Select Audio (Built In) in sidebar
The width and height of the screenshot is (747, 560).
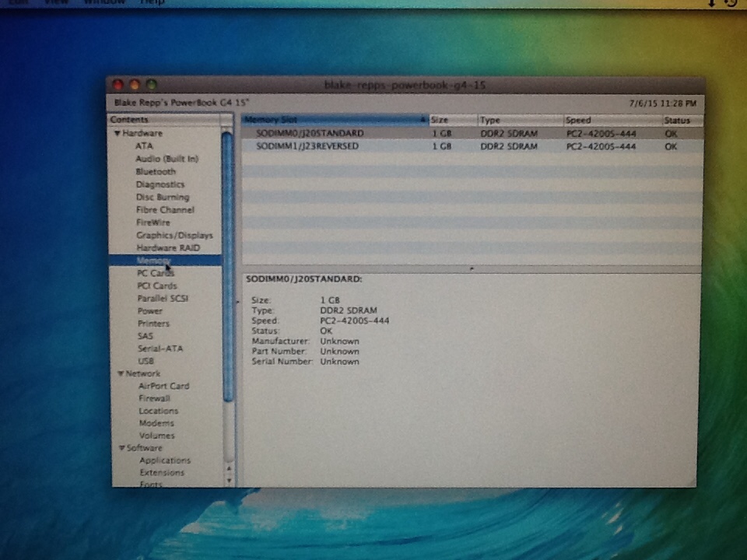click(x=167, y=159)
